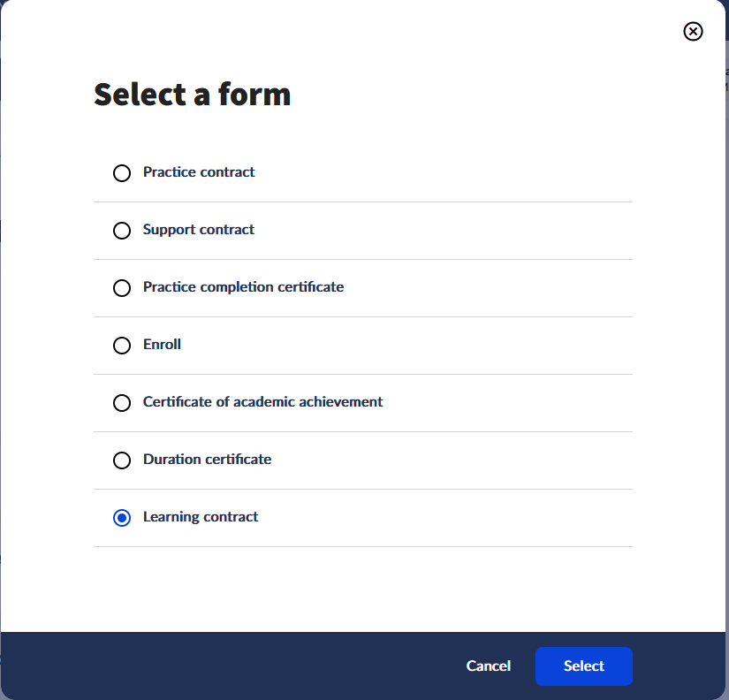Choose the Support contract radio circle

(x=122, y=231)
